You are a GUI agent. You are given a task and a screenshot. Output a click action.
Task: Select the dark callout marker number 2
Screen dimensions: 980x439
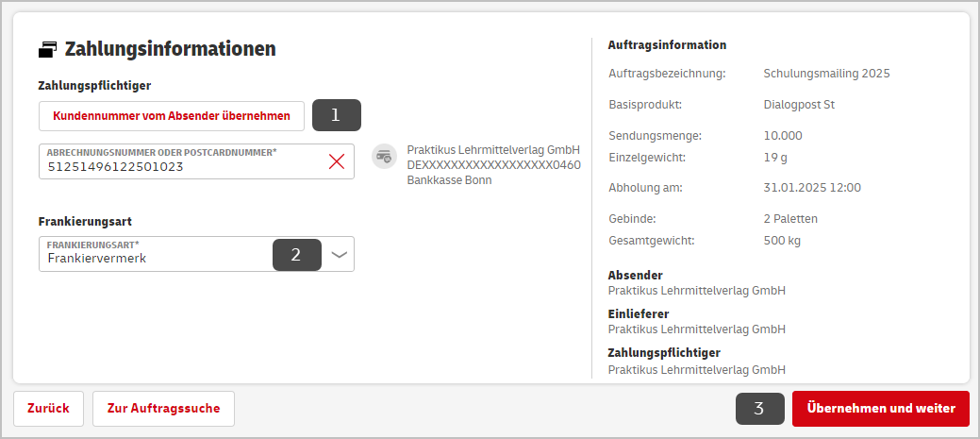click(x=297, y=255)
